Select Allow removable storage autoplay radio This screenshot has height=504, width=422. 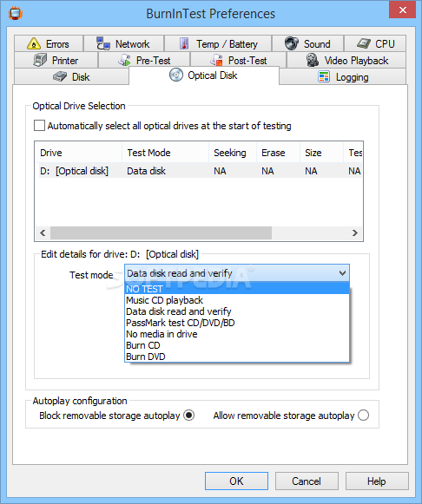pyautogui.click(x=364, y=416)
